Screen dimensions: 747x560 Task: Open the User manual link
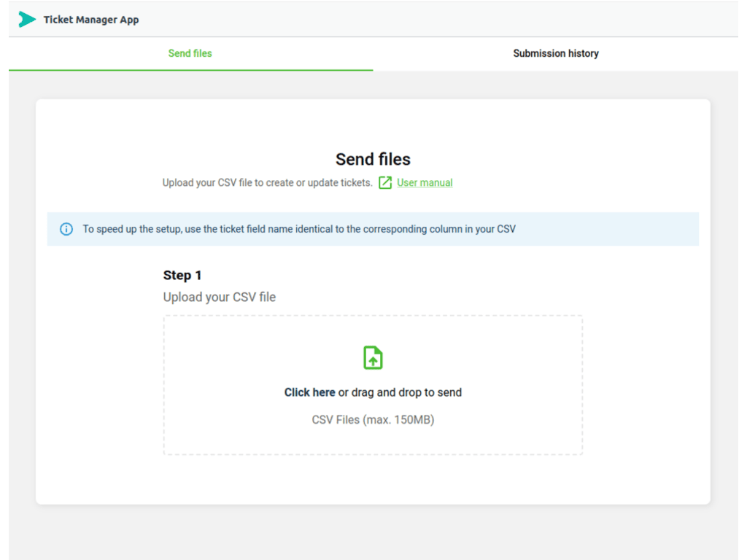[424, 182]
